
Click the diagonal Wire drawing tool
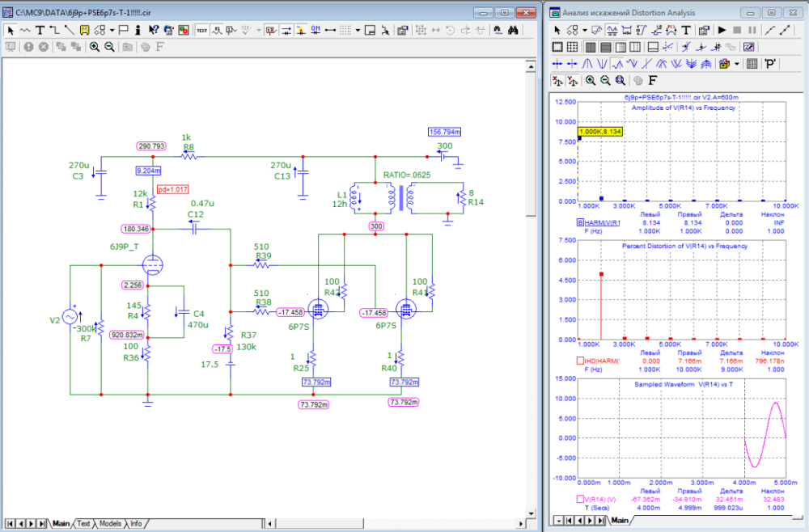pyautogui.click(x=68, y=30)
